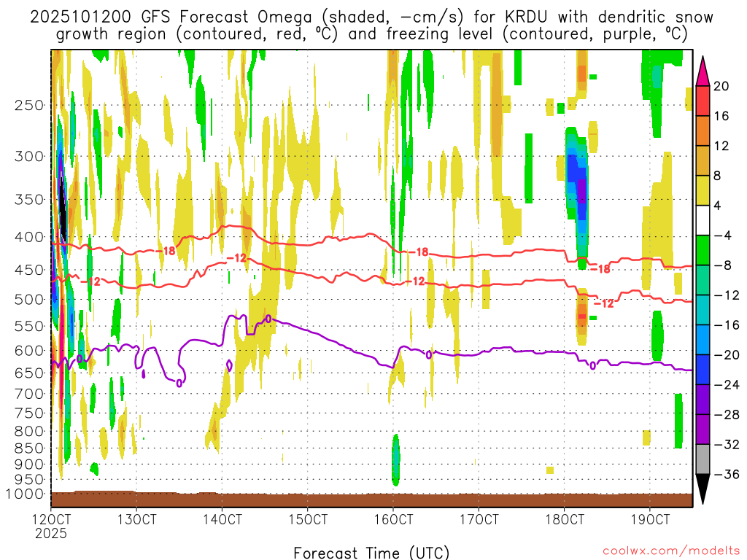
Task: Click the orange 12-to-16 colorbar swatch
Action: click(x=703, y=131)
